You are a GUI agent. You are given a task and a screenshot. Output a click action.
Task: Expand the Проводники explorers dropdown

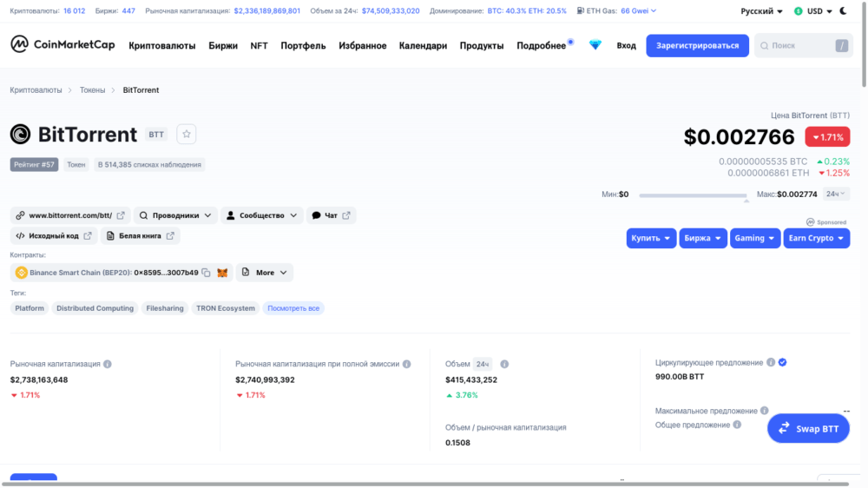click(174, 215)
